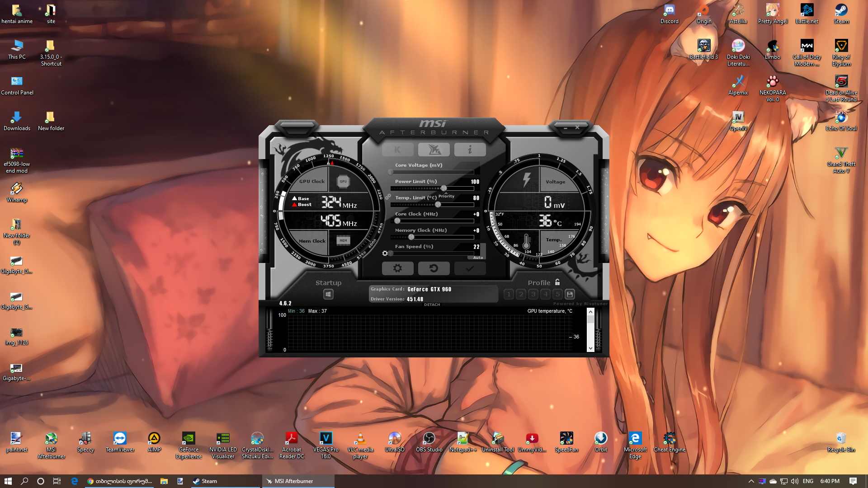Open the Battle.net desktop icon
Viewport: 868px width, 488px height.
coord(807,14)
